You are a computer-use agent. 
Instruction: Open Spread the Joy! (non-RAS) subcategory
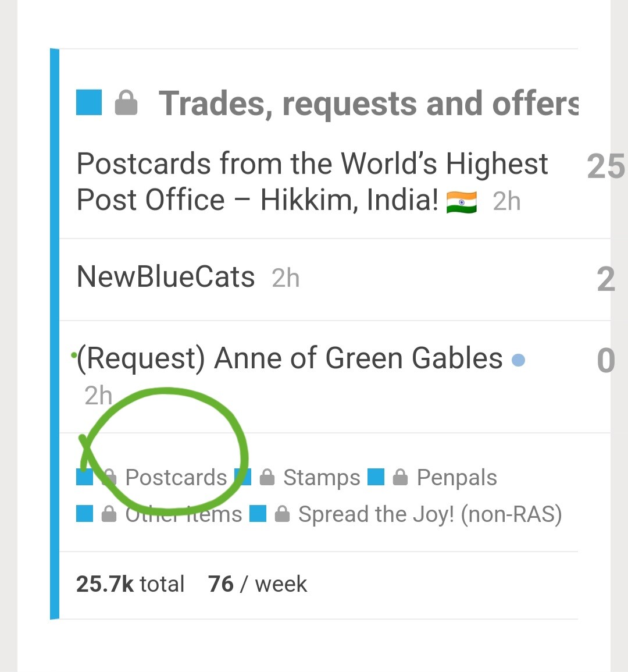430,514
